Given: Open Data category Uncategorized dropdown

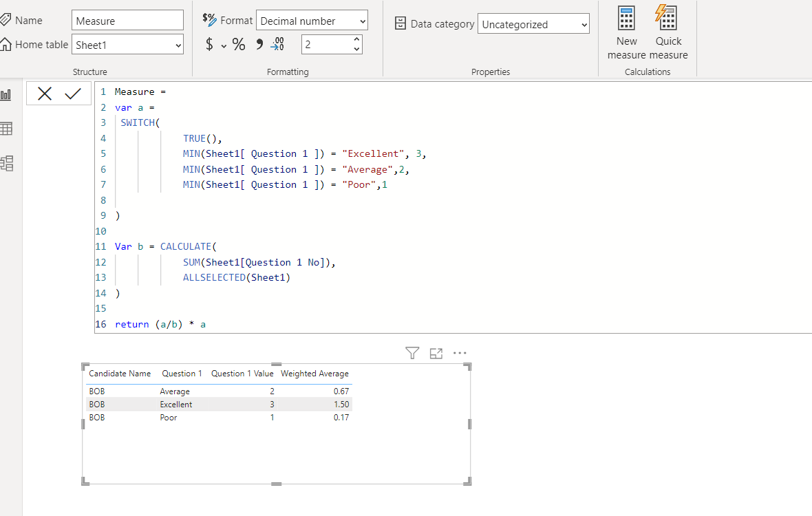Looking at the screenshot, I should point(533,24).
